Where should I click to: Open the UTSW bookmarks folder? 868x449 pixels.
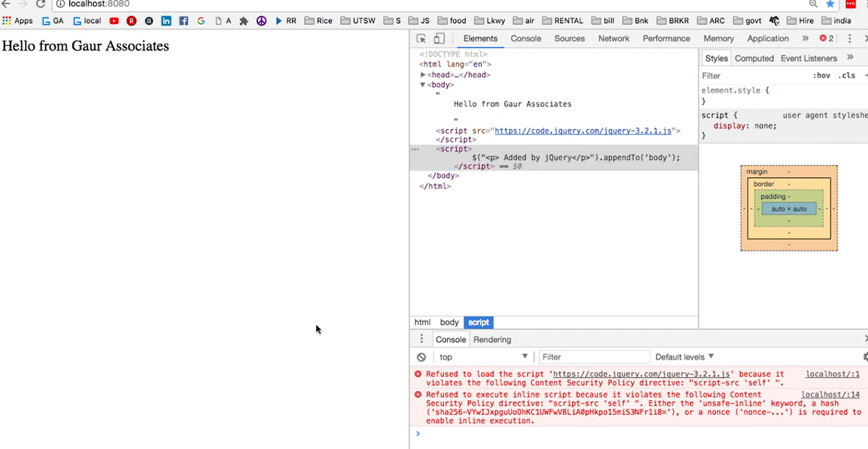(358, 21)
